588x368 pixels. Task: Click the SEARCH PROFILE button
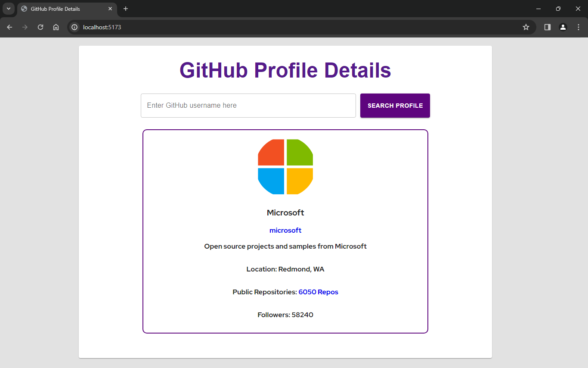click(395, 106)
